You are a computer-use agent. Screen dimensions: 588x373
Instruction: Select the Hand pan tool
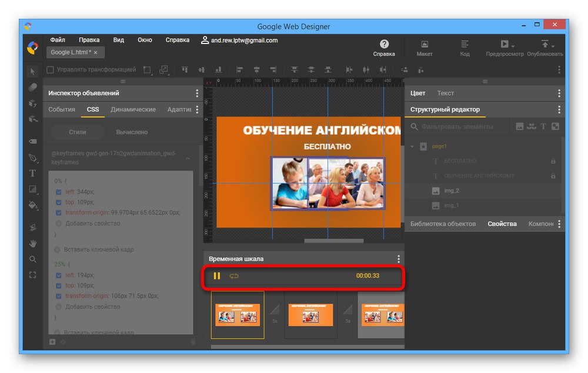coord(32,243)
